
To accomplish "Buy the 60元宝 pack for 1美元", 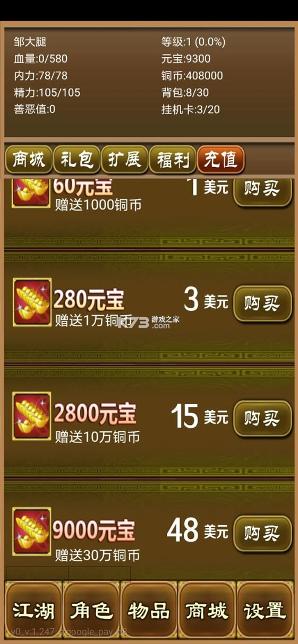I will pyautogui.click(x=262, y=191).
